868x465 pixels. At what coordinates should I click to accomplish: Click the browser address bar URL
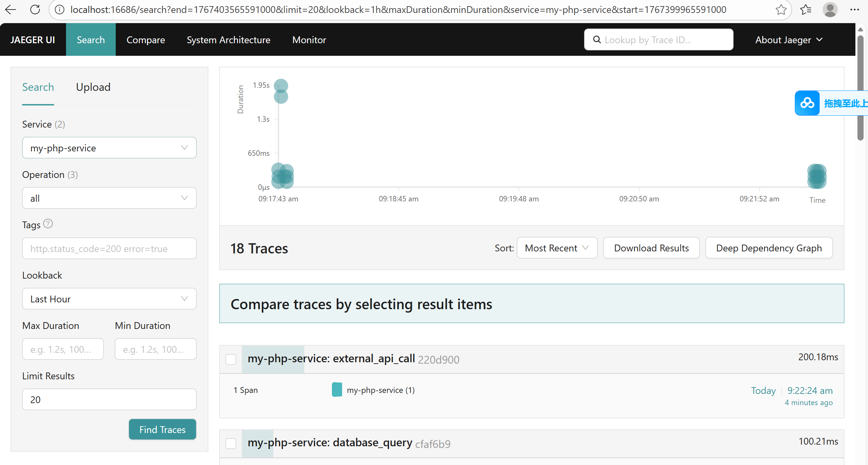(399, 10)
